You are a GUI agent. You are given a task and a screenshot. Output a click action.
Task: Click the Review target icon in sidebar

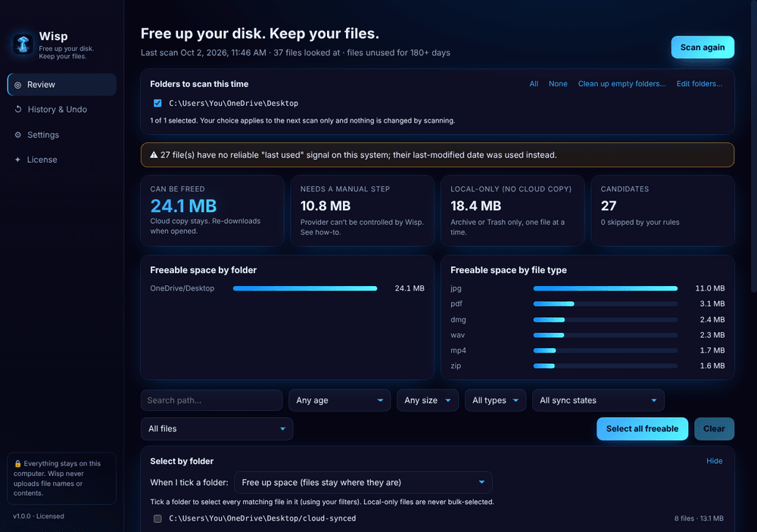pos(18,85)
